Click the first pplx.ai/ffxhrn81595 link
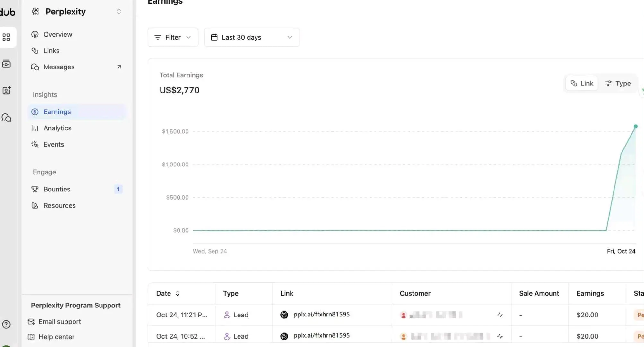 321,314
